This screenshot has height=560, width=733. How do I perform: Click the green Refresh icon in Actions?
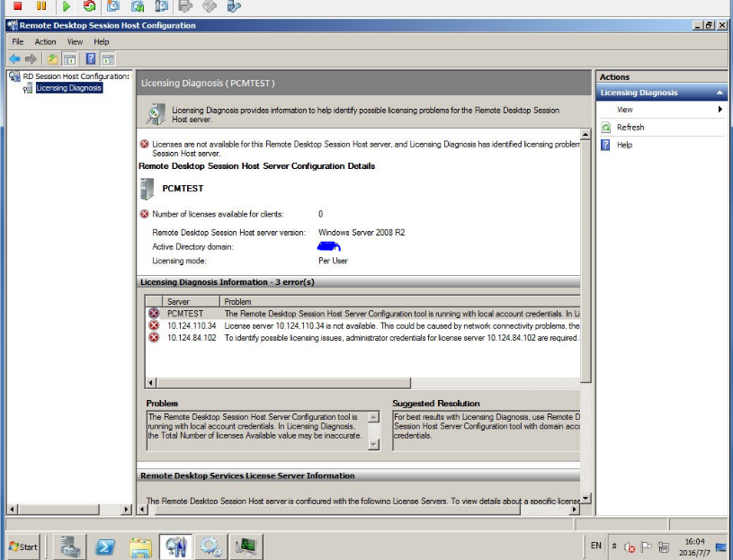[x=606, y=127]
